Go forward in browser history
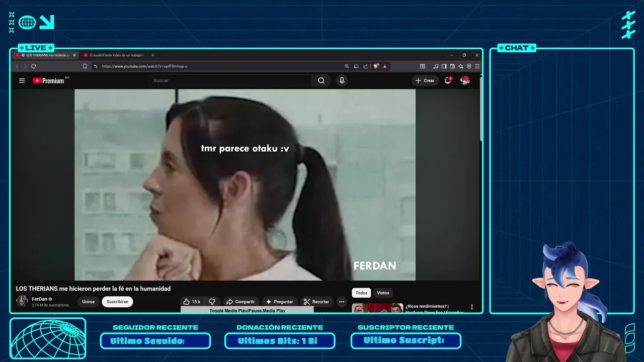Image resolution: width=644 pixels, height=362 pixels. click(x=25, y=66)
